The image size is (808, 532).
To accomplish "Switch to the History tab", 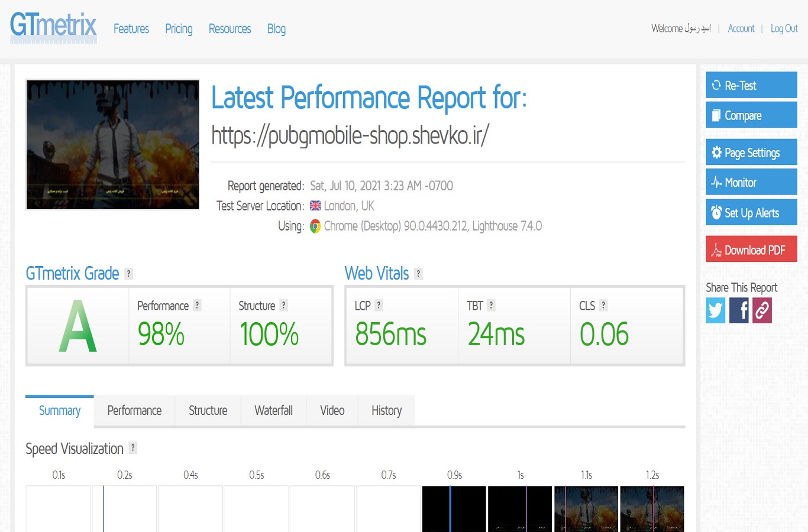I will coord(386,411).
